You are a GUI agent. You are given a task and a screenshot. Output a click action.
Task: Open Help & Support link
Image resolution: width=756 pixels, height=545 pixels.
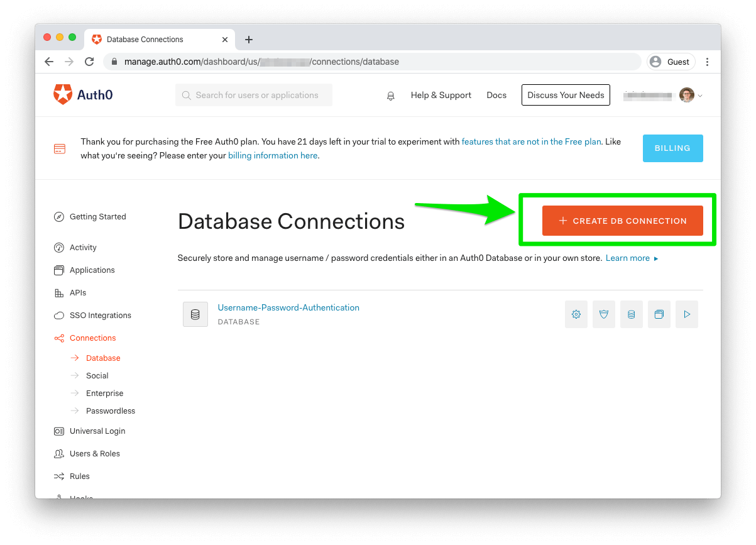(x=441, y=96)
